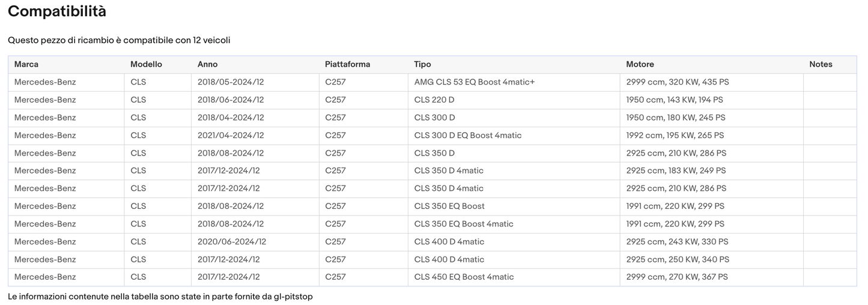Click the 2021/04-2024/12 year cell

click(231, 135)
